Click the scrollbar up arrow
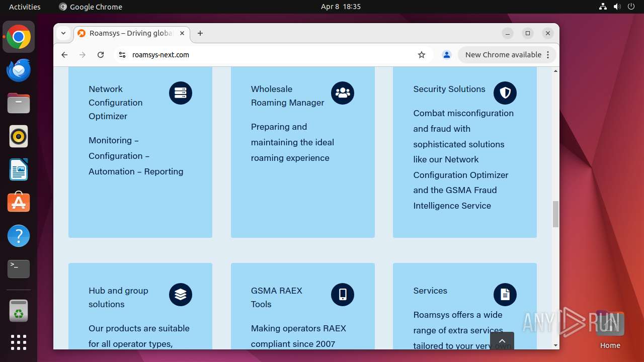 tap(555, 71)
